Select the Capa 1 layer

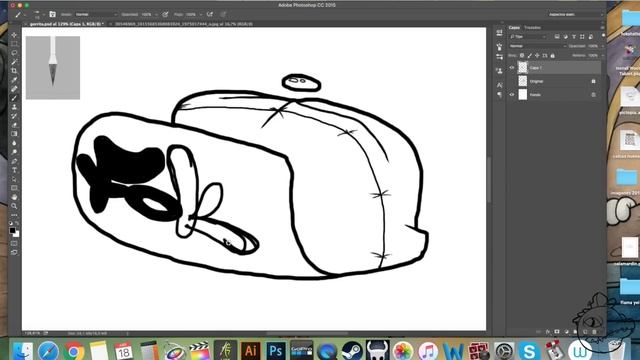pyautogui.click(x=554, y=68)
